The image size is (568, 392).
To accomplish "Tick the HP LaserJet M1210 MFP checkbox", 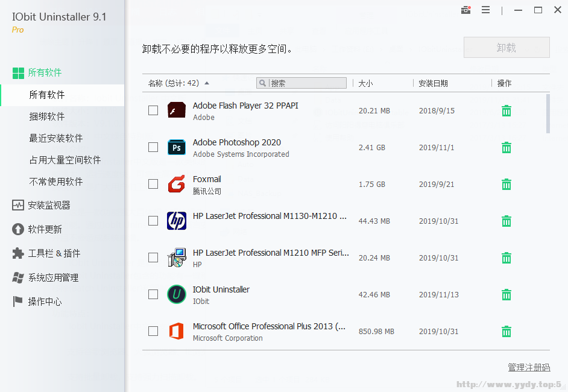I will coord(153,258).
